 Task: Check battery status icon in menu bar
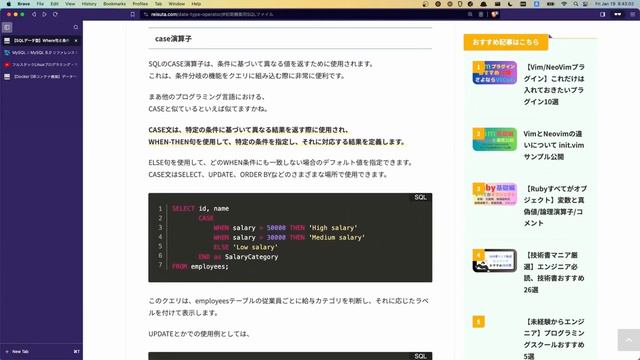(550, 4)
